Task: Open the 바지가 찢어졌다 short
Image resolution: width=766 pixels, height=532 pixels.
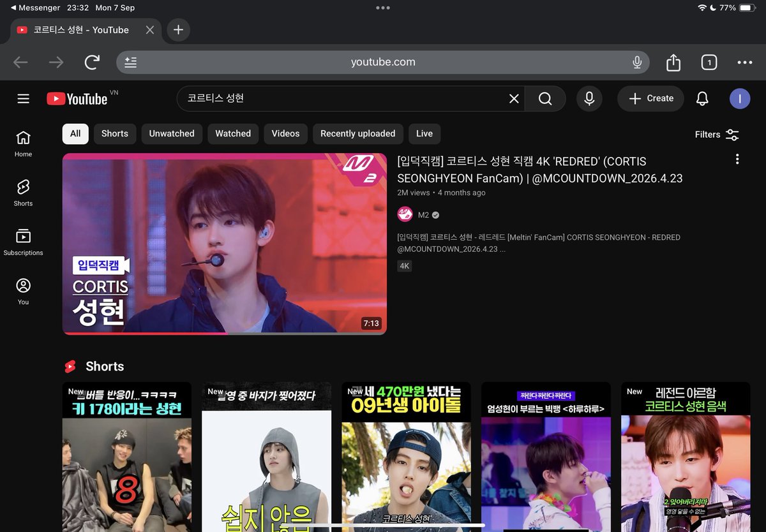Action: [267, 457]
